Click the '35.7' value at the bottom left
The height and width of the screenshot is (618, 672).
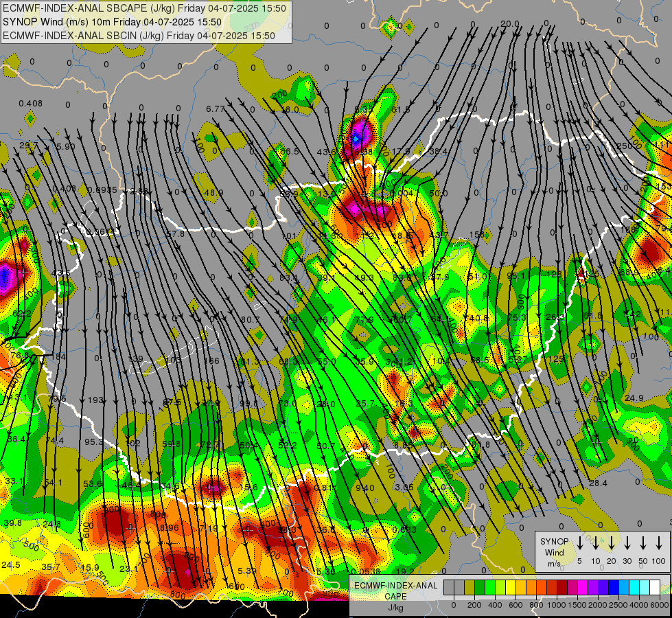[x=51, y=567]
